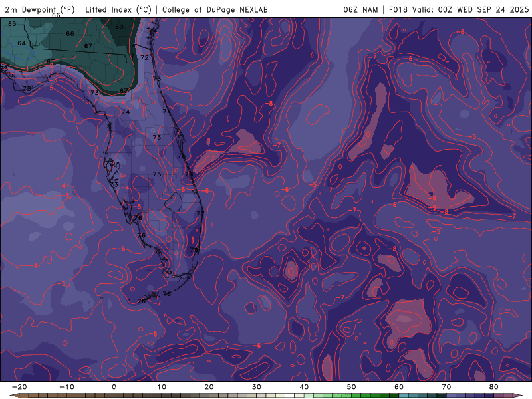Click the 20 label on the color scale
Viewport: 532px width, 399px height.
pos(209,387)
